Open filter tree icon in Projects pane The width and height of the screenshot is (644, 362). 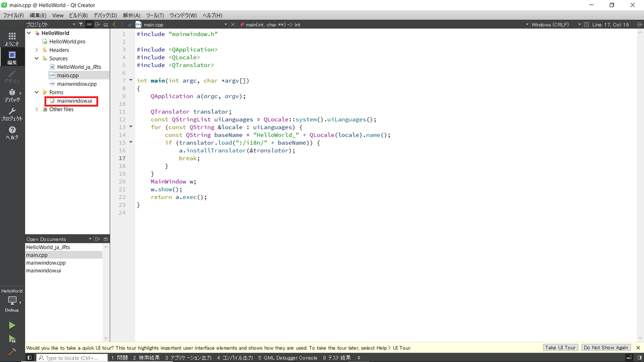tap(81, 24)
